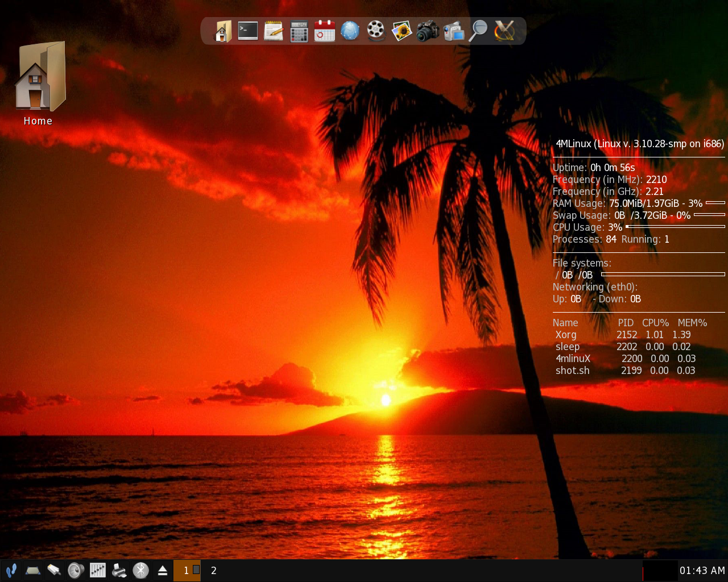The width and height of the screenshot is (728, 582).
Task: Click the '4mlinuX' process name
Action: click(573, 359)
